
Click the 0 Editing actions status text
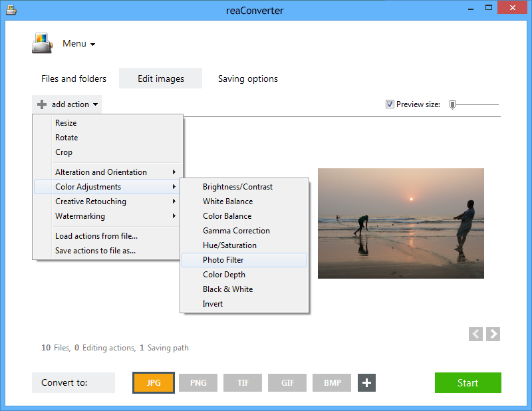pos(105,348)
